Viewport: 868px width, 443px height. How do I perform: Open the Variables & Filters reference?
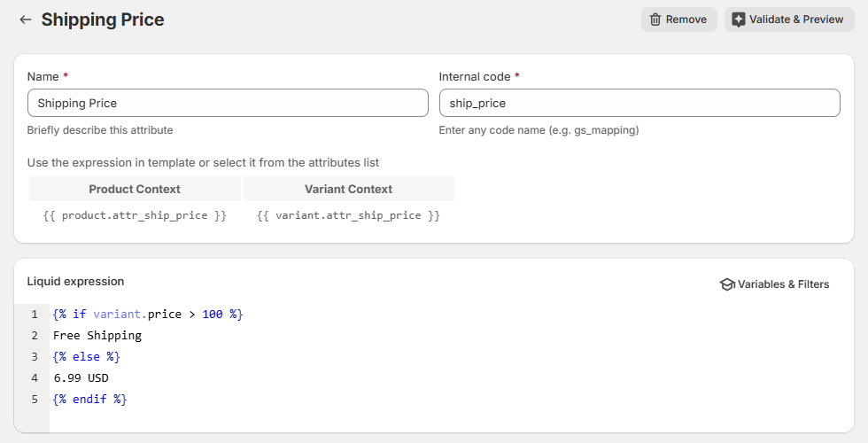coord(783,284)
